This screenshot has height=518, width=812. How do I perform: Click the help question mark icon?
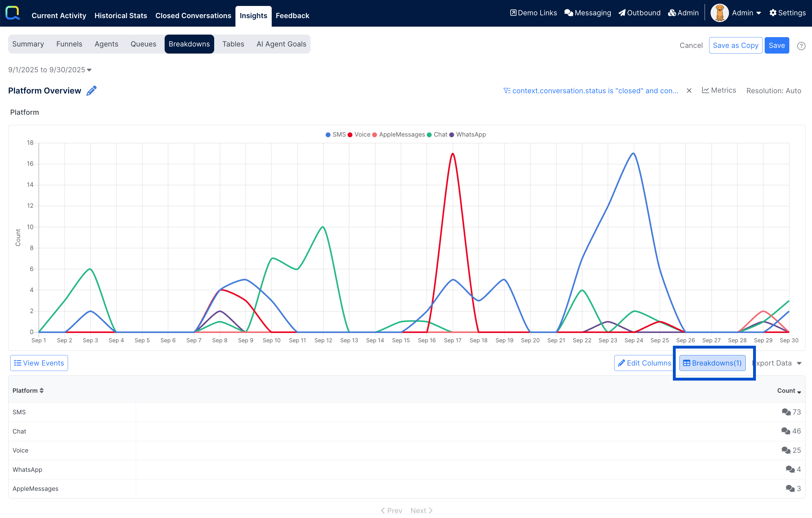801,46
